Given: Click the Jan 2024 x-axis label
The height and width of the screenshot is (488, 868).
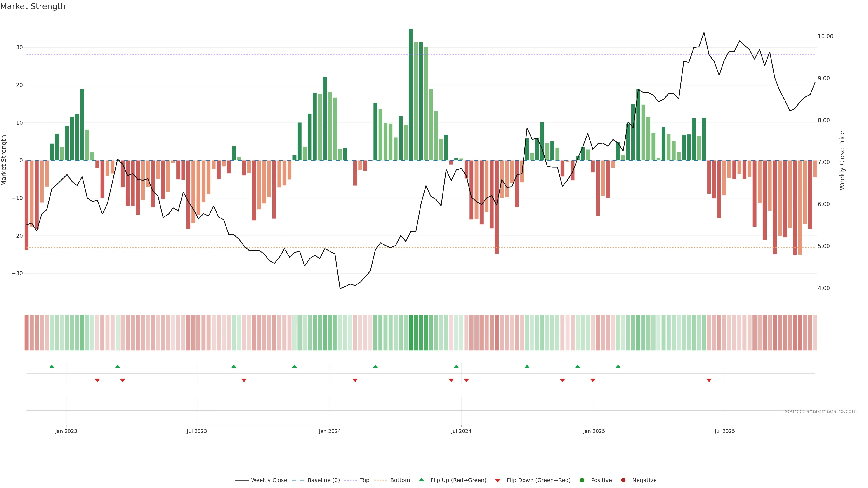Looking at the screenshot, I should [330, 431].
